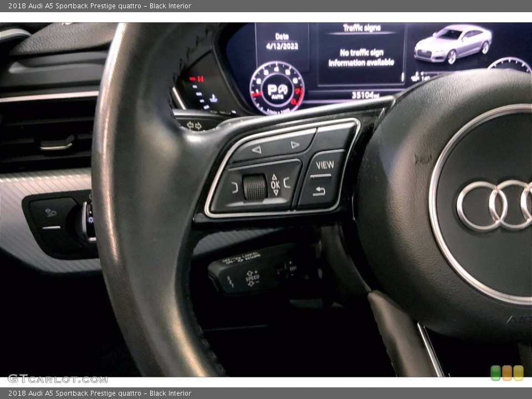This screenshot has width=532, height=399.
Task: Click the 'Traffic signs' heading in the cluster
Action: [x=362, y=28]
